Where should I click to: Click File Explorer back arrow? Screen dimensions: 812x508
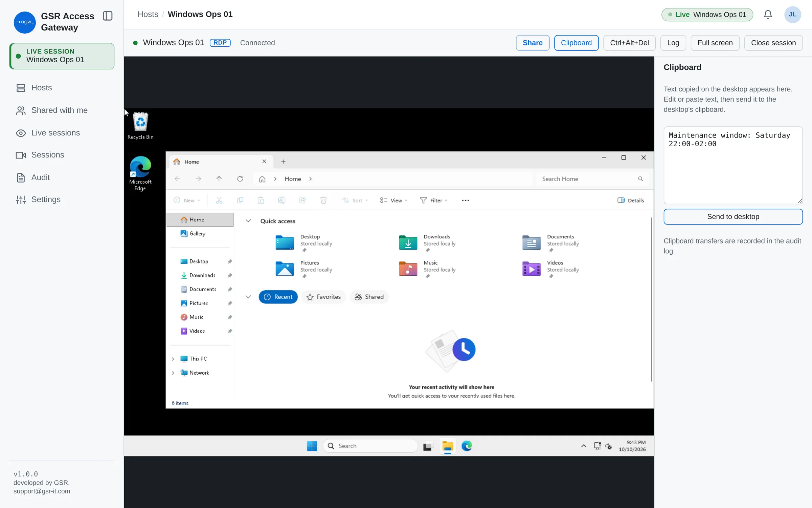177,179
